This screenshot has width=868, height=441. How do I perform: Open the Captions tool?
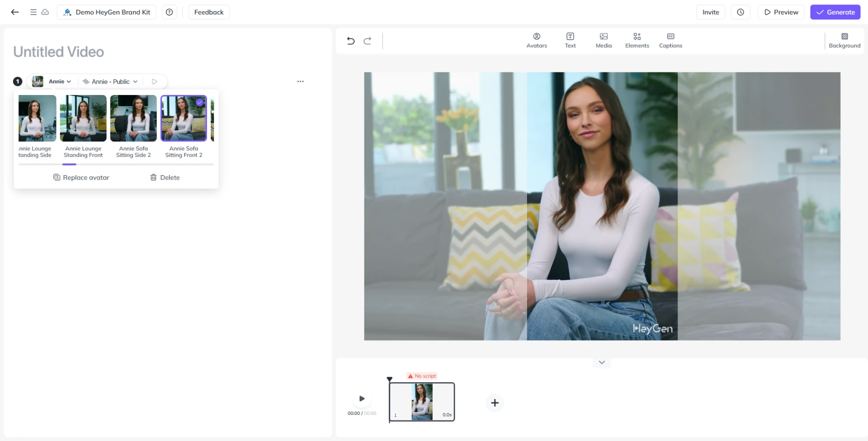point(670,41)
